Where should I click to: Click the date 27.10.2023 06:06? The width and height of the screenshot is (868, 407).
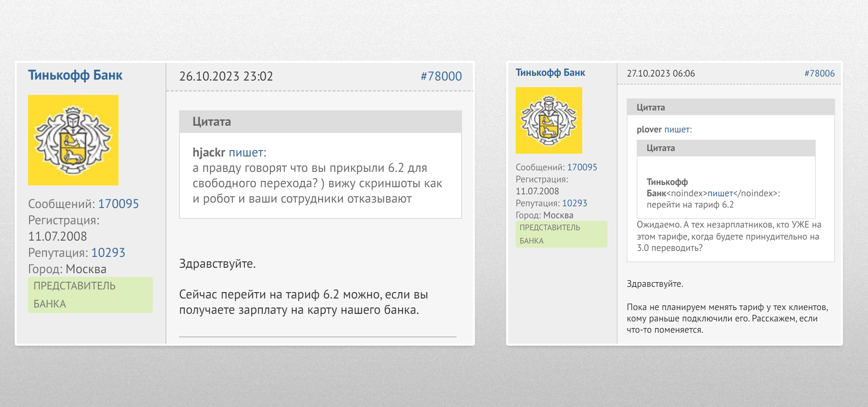pyautogui.click(x=661, y=73)
